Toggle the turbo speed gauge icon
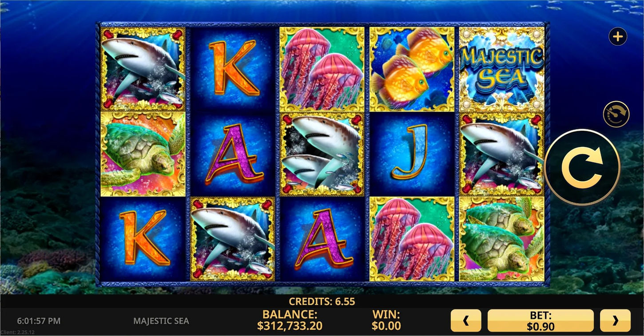The image size is (644, 336). click(x=616, y=115)
